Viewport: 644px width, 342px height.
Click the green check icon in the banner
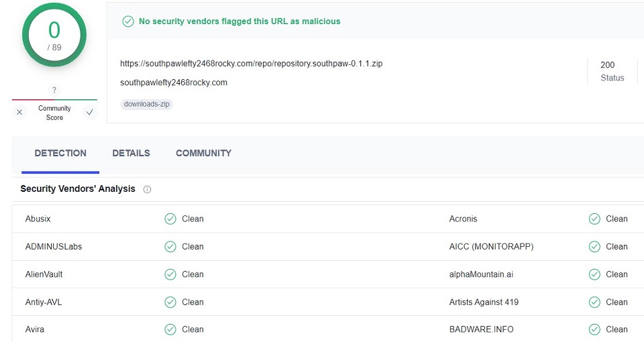point(128,21)
